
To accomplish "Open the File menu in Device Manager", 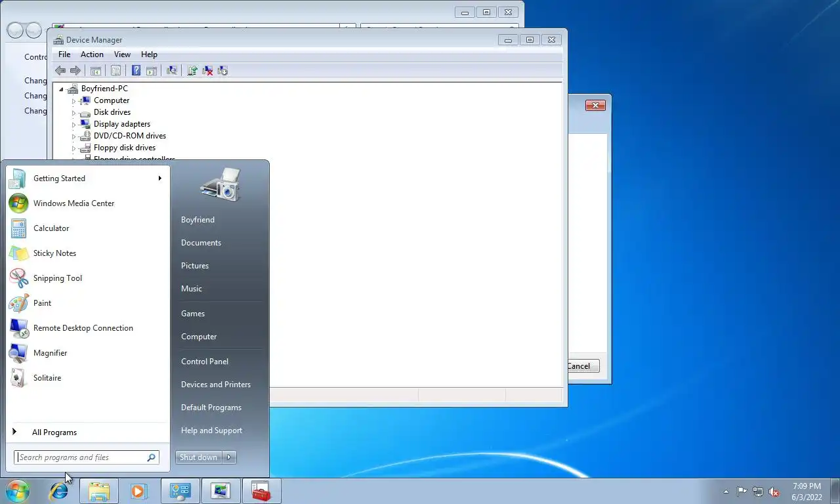I will pos(64,54).
